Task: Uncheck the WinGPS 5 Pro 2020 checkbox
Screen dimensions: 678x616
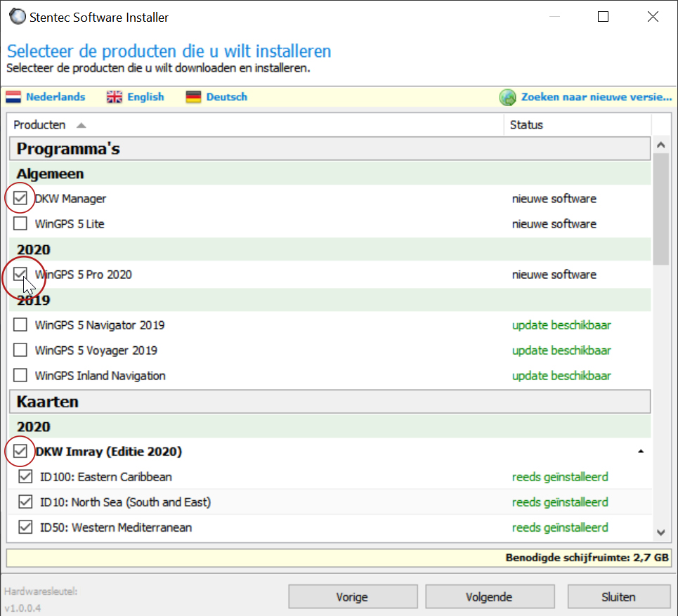Action: [20, 274]
